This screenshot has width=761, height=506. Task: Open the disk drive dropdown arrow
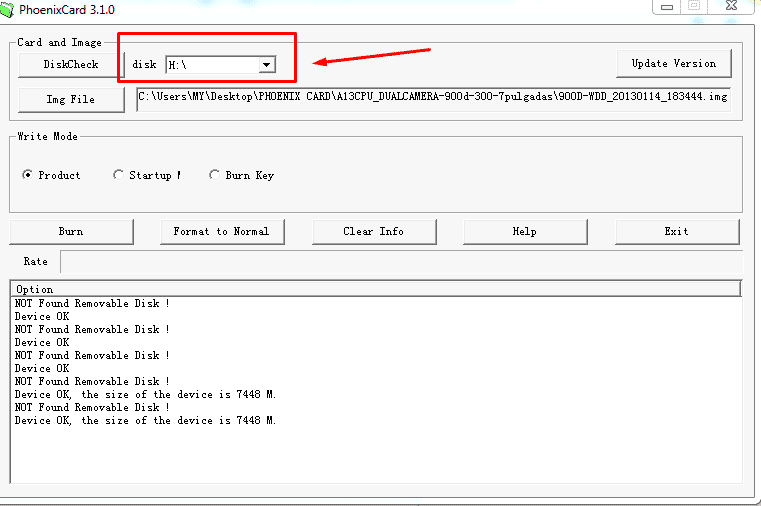click(x=266, y=65)
